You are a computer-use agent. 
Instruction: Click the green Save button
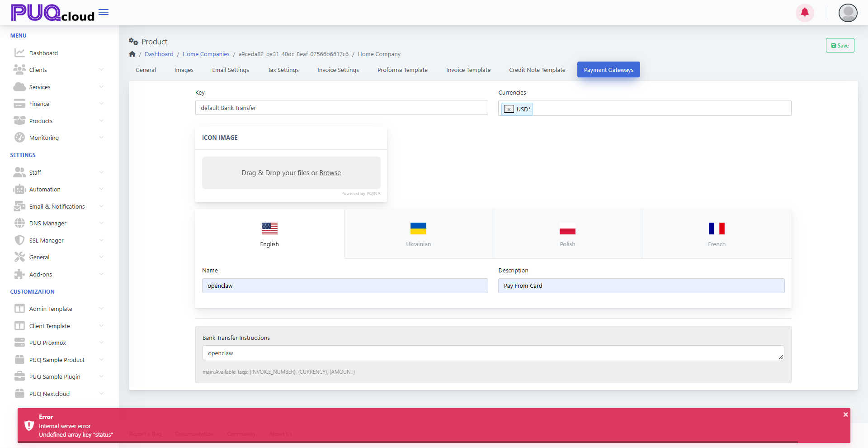(840, 45)
